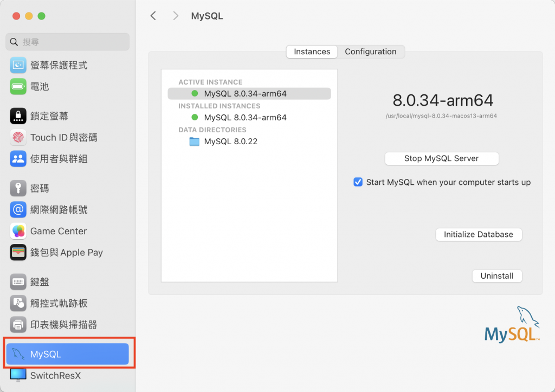Go forward with the right chevron
Image resolution: width=555 pixels, height=392 pixels.
click(x=176, y=16)
